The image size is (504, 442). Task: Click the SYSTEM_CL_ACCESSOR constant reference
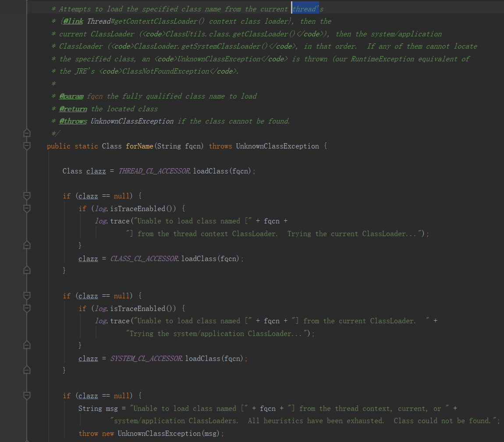[x=146, y=358]
